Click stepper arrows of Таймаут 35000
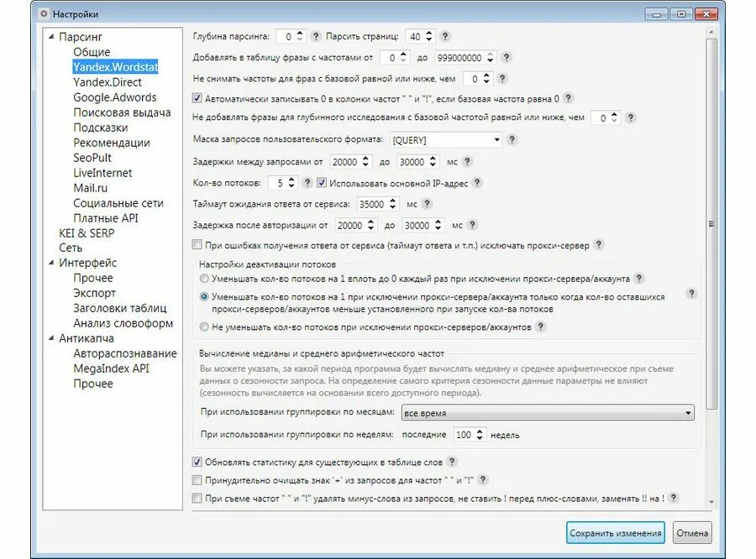Image resolution: width=756 pixels, height=559 pixels. point(393,204)
